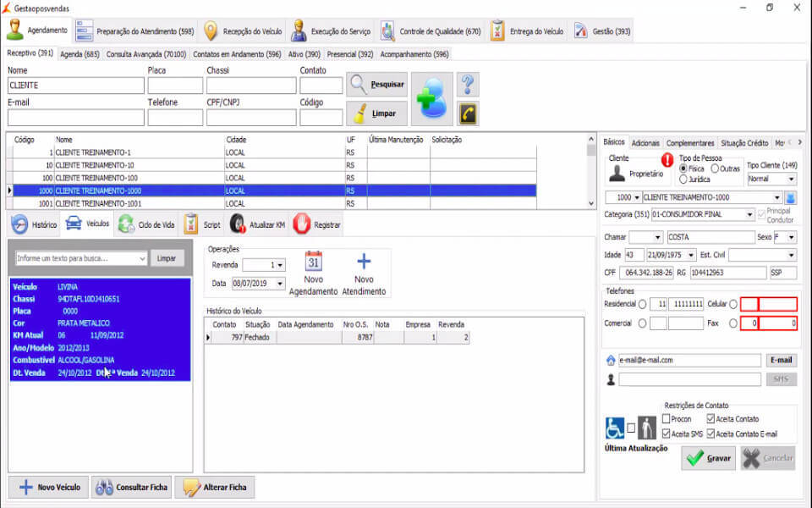Click the yellow phone call icon

pyautogui.click(x=468, y=113)
